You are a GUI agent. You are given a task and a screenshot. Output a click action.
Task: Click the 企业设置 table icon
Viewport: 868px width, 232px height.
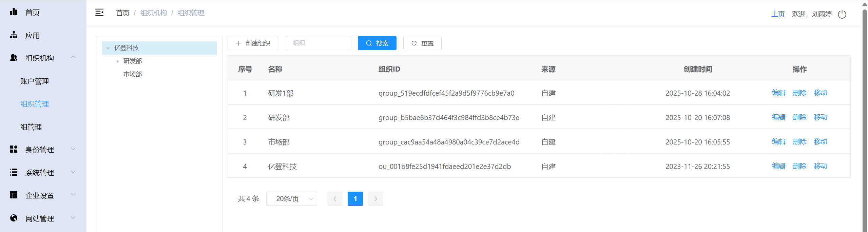(x=14, y=195)
